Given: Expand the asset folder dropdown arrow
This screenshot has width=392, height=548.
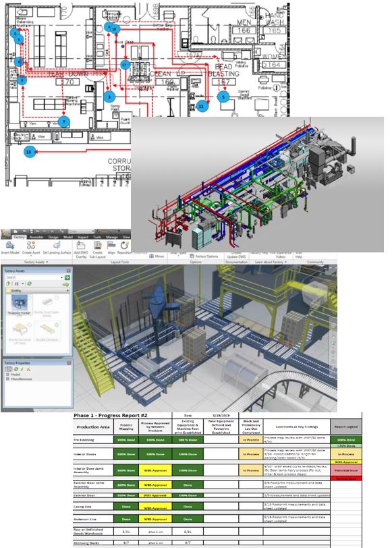Looking at the screenshot, I should [67, 290].
